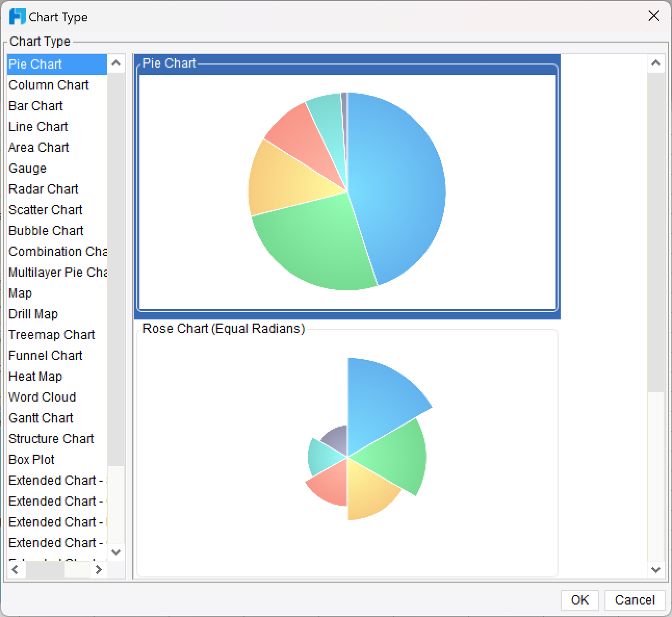The image size is (672, 617).
Task: Click the preview pane scroll-up arrow
Action: [x=656, y=63]
